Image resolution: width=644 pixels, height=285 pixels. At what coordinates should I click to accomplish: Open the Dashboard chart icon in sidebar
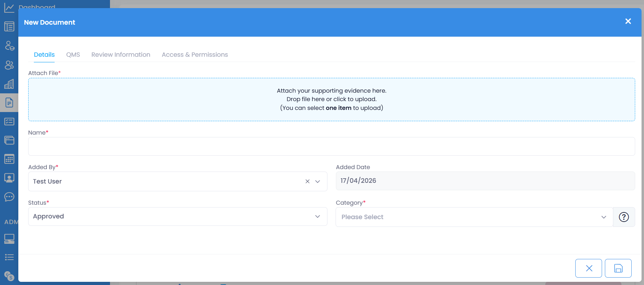pos(9,8)
